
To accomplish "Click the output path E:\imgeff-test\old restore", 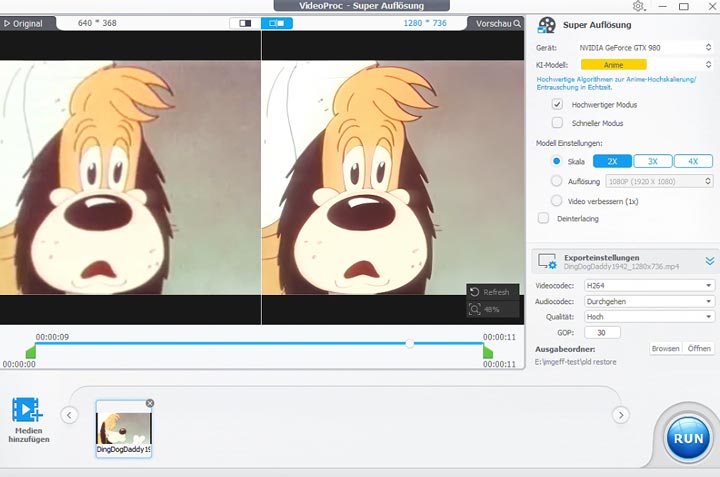I will [x=575, y=362].
